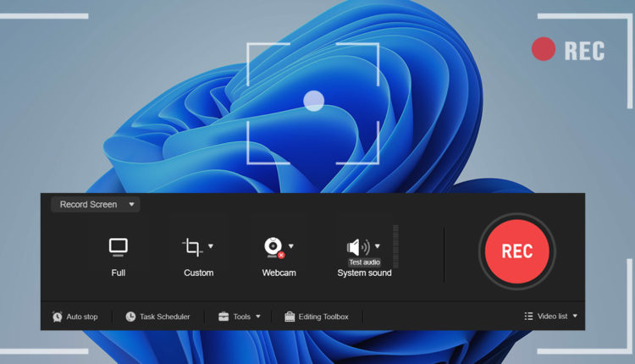Choose the Custom crop region icon
The height and width of the screenshot is (364, 635).
(x=192, y=247)
